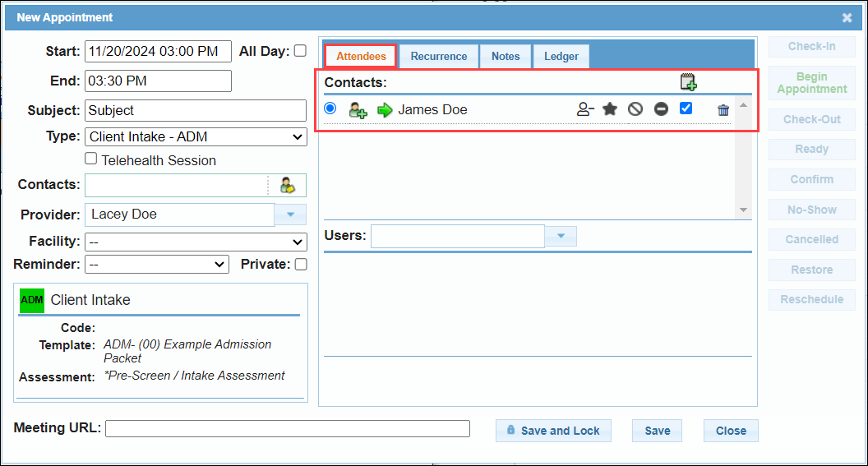Image resolution: width=868 pixels, height=466 pixels.
Task: Open contact lookup icon in Contacts field
Action: click(x=288, y=186)
